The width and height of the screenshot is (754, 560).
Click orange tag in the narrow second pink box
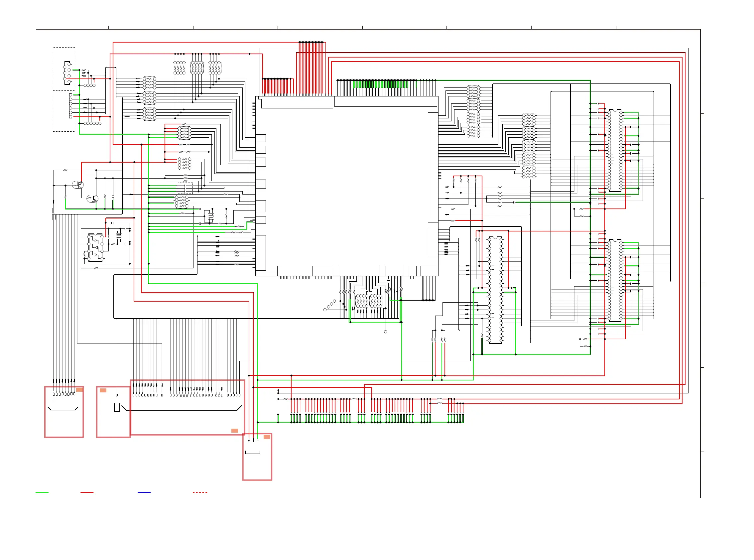point(103,390)
